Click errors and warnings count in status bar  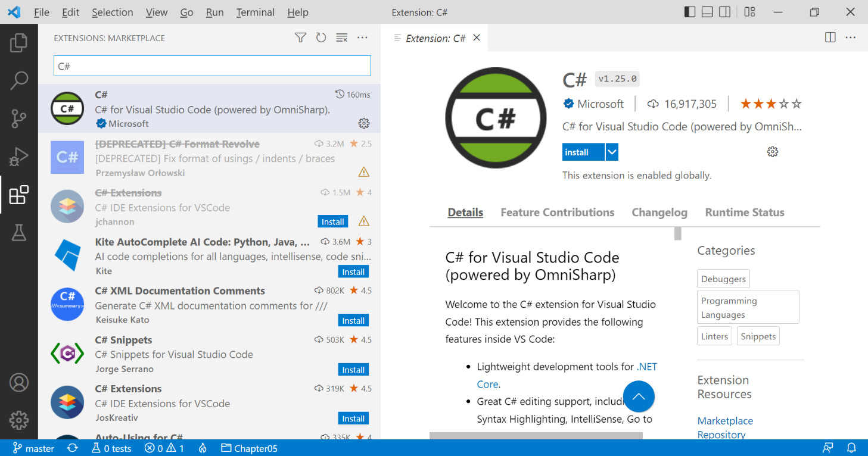[x=164, y=448]
